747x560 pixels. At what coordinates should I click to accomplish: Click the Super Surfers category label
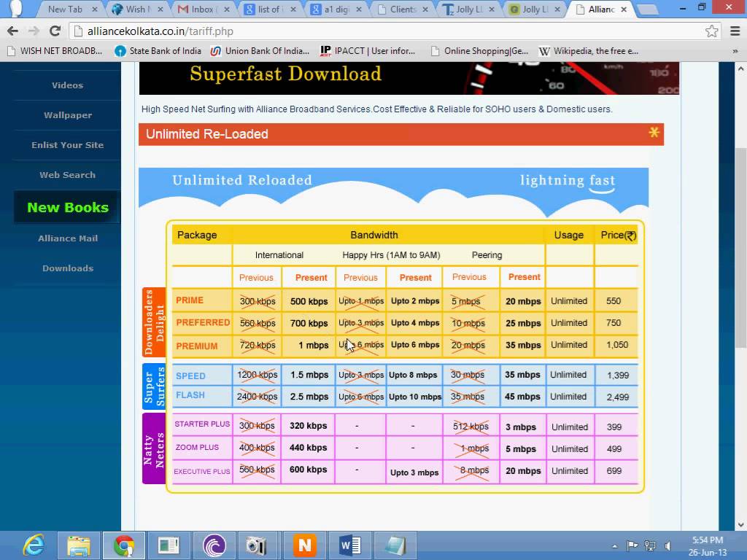[x=154, y=386]
